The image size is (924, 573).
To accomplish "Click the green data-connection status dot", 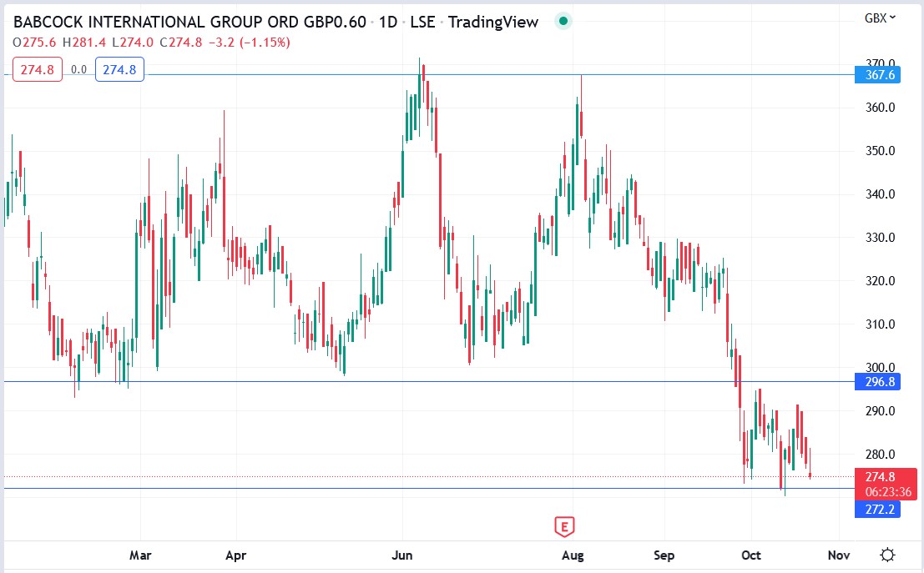I will [563, 20].
